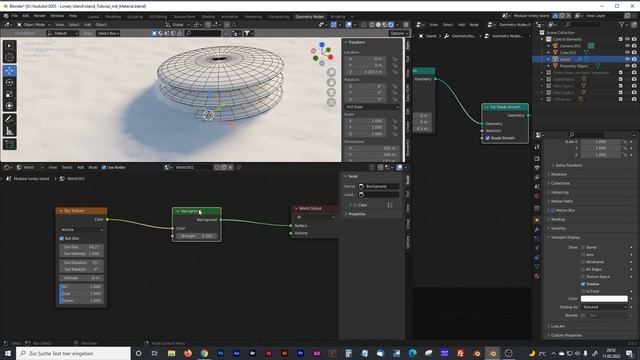Select the Measure tool
Viewport: 640px width, 360px height.
(x=9, y=131)
